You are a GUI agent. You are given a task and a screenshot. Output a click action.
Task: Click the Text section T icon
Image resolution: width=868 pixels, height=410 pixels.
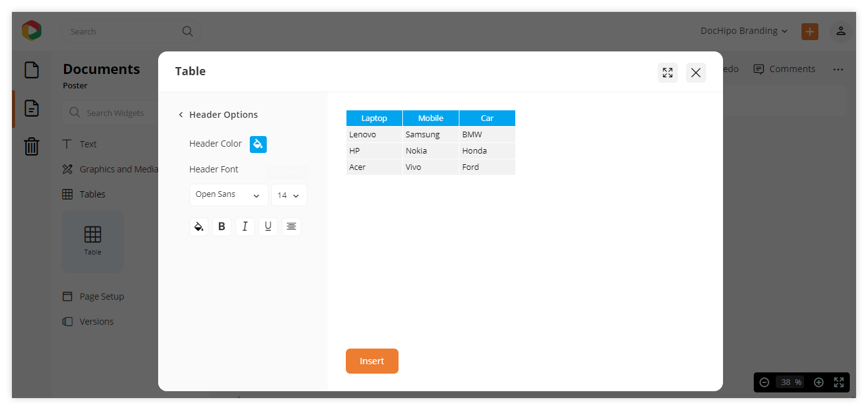(67, 144)
